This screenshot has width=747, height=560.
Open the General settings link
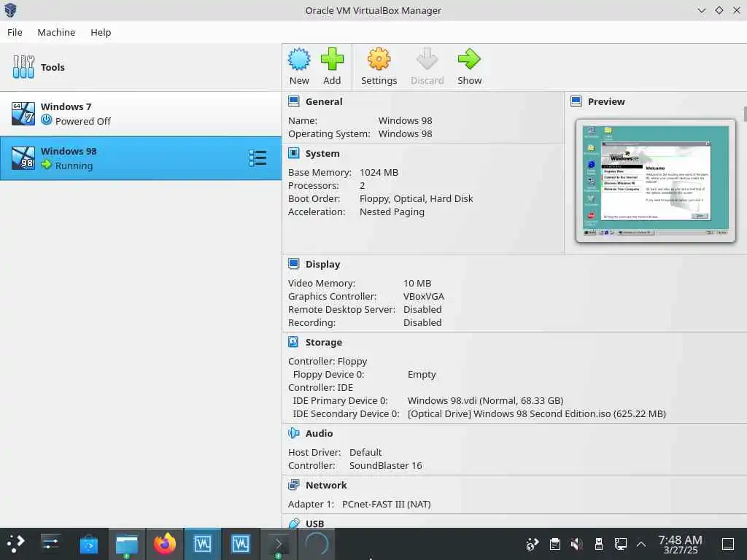coord(324,101)
